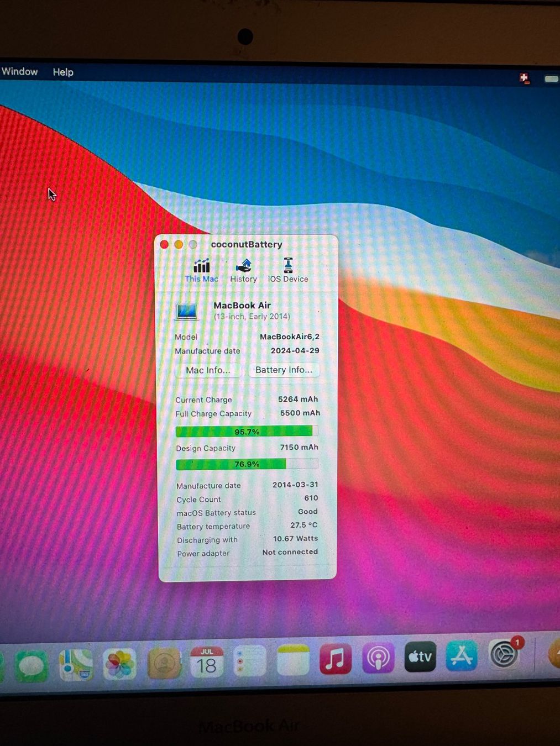Open Podcasts from the Dock
This screenshot has height=746, width=560.
pyautogui.click(x=378, y=658)
